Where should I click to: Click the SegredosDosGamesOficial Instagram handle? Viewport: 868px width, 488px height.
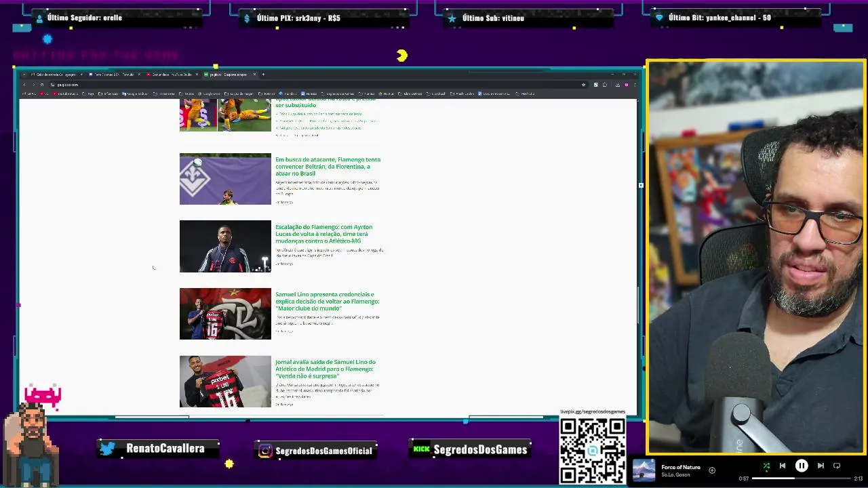coord(324,451)
